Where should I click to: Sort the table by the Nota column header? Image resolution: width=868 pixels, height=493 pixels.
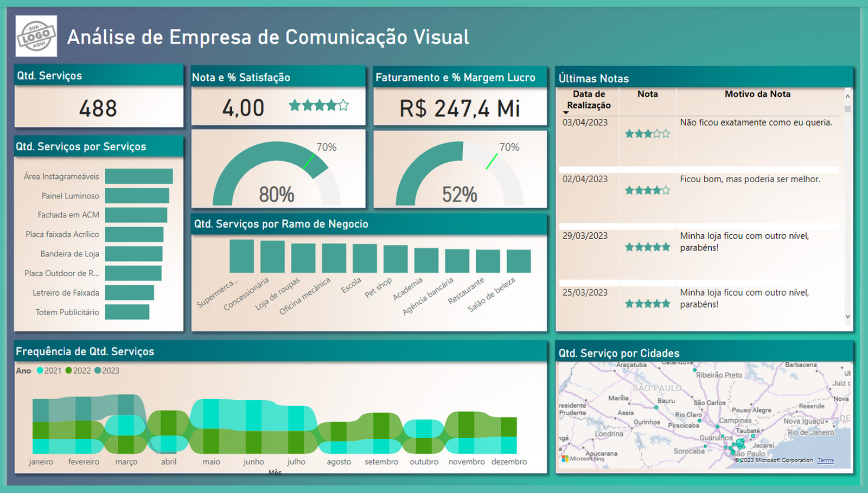[x=647, y=94]
